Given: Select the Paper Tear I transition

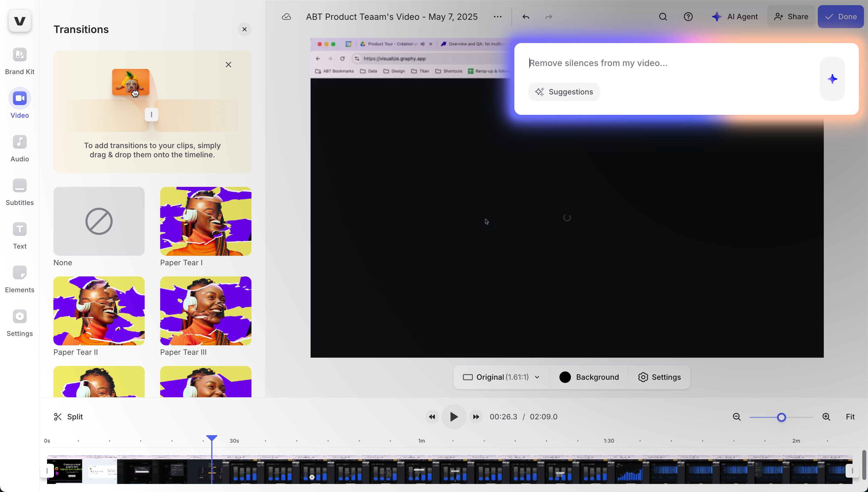Looking at the screenshot, I should click(206, 221).
